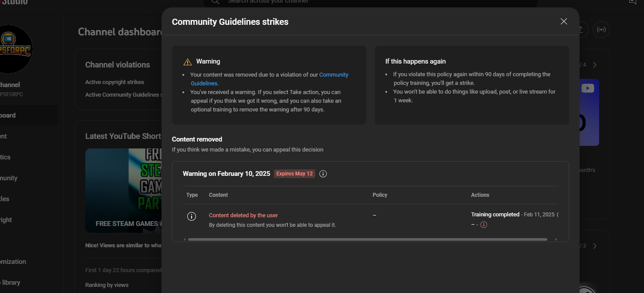Click info icon next to Expires May 12
The image size is (644, 293).
323,174
